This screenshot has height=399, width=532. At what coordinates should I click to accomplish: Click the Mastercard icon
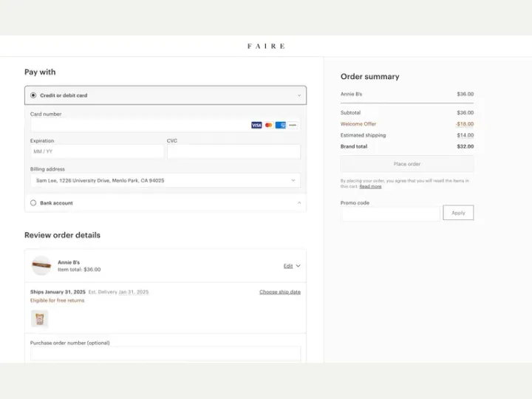tap(269, 125)
